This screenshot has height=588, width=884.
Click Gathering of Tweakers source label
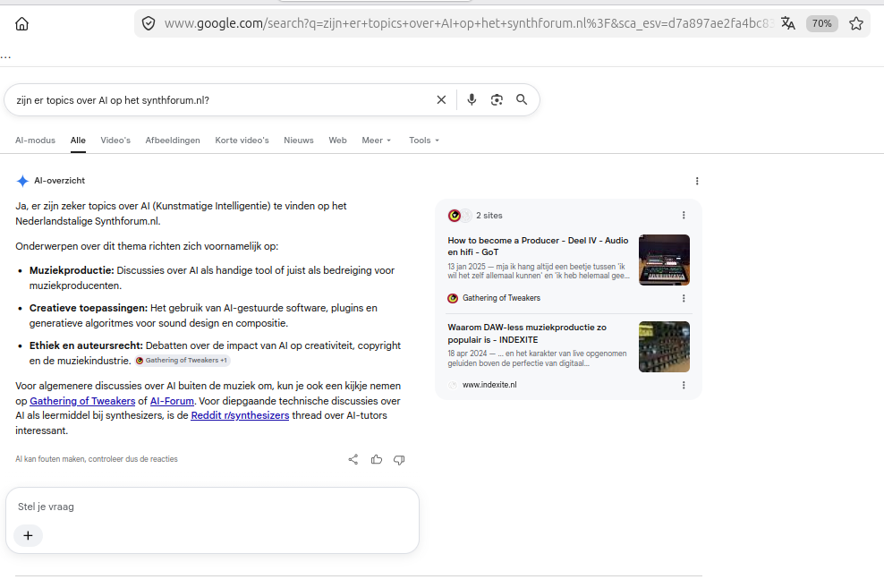pyautogui.click(x=501, y=298)
